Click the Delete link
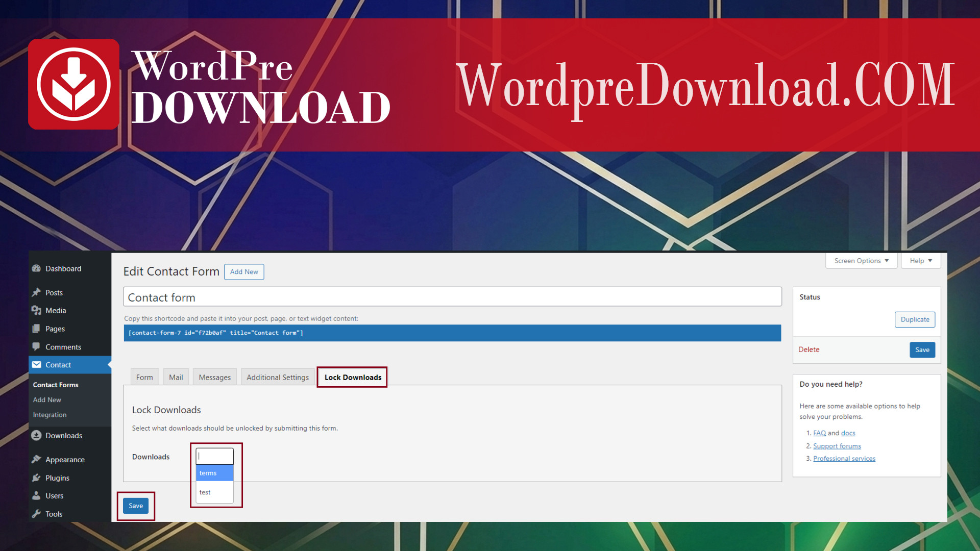Image resolution: width=980 pixels, height=551 pixels. [x=809, y=349]
